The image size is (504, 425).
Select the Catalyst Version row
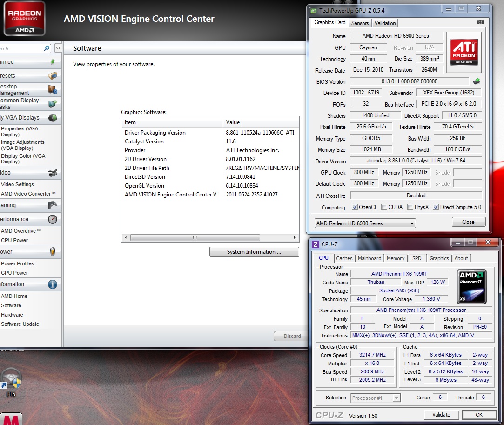tap(210, 142)
